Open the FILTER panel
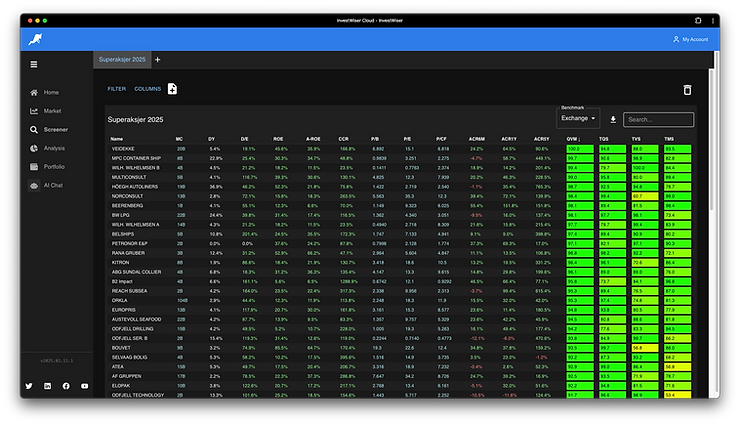 point(117,89)
